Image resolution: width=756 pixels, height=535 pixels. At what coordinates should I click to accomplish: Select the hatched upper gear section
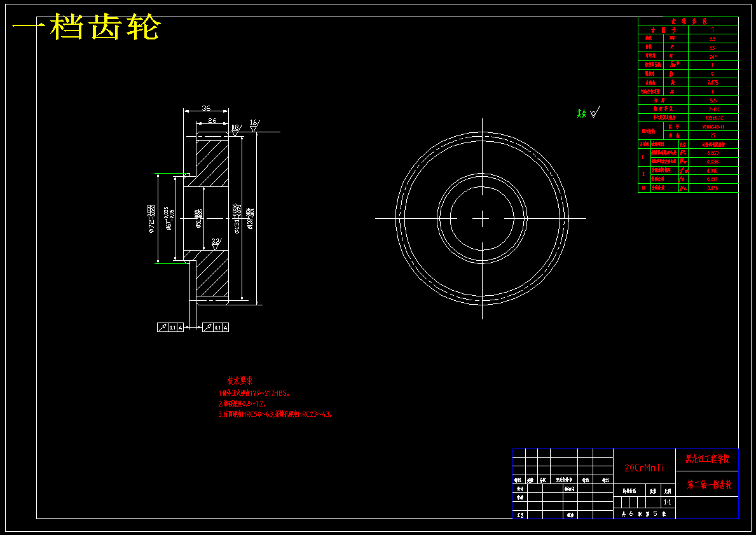212,163
